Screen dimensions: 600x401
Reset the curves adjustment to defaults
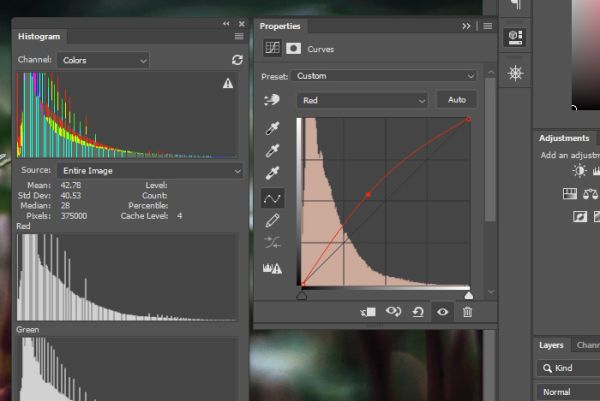click(418, 312)
